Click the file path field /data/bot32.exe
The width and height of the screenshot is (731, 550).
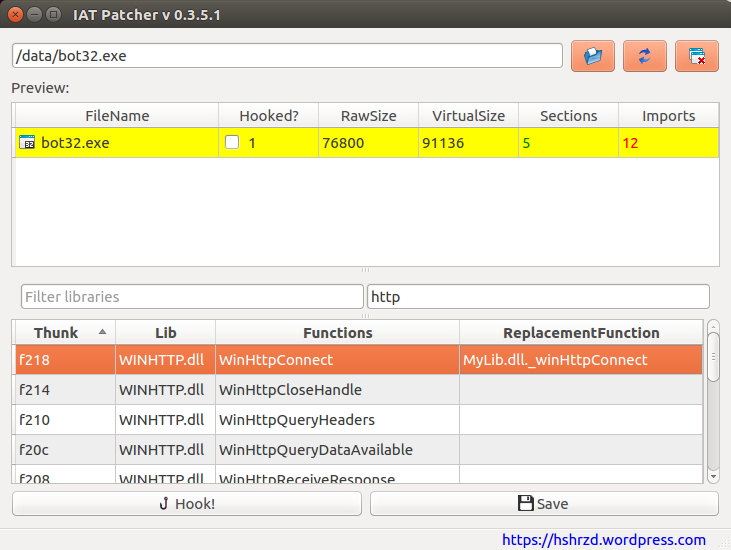pos(287,56)
